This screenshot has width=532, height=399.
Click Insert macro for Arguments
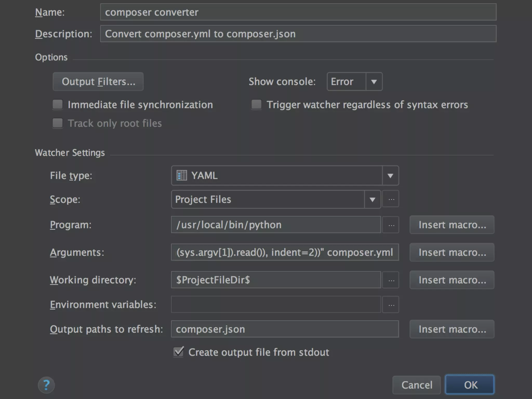(x=452, y=252)
